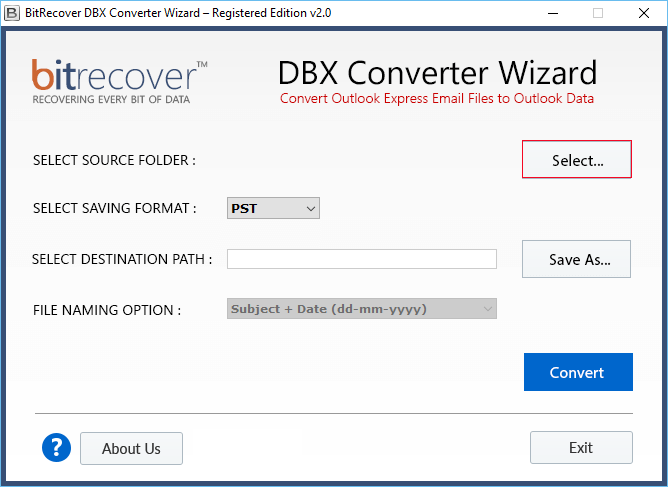
Task: Expand the Subject + Date file naming dropdown
Action: tap(362, 309)
